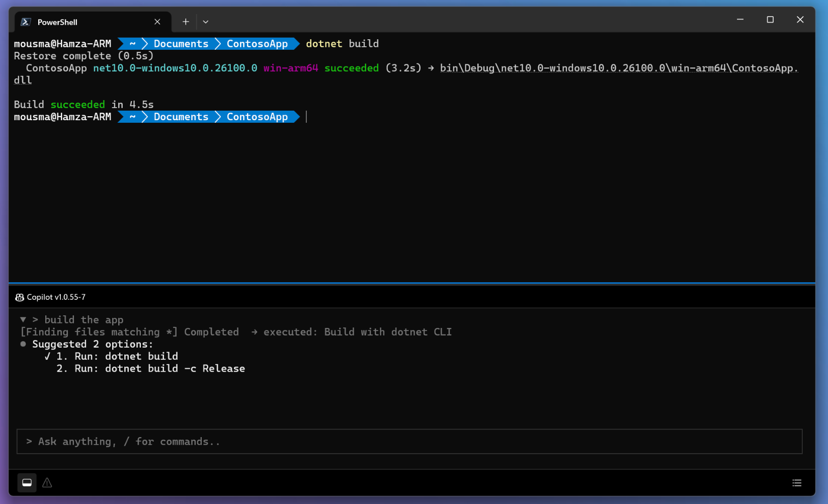Click the Copilot v1.0.55-7 label

56,297
